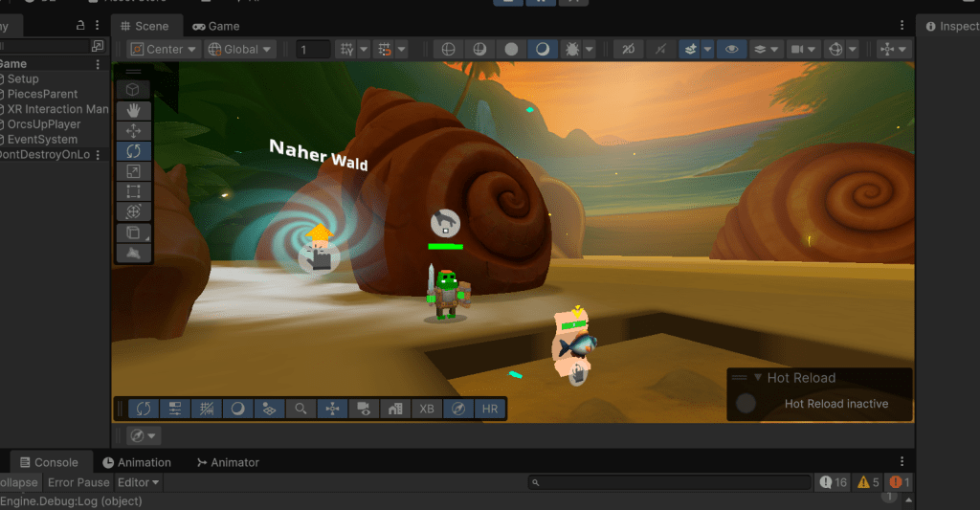980x510 pixels.
Task: Select the Move tool
Action: [x=133, y=130]
